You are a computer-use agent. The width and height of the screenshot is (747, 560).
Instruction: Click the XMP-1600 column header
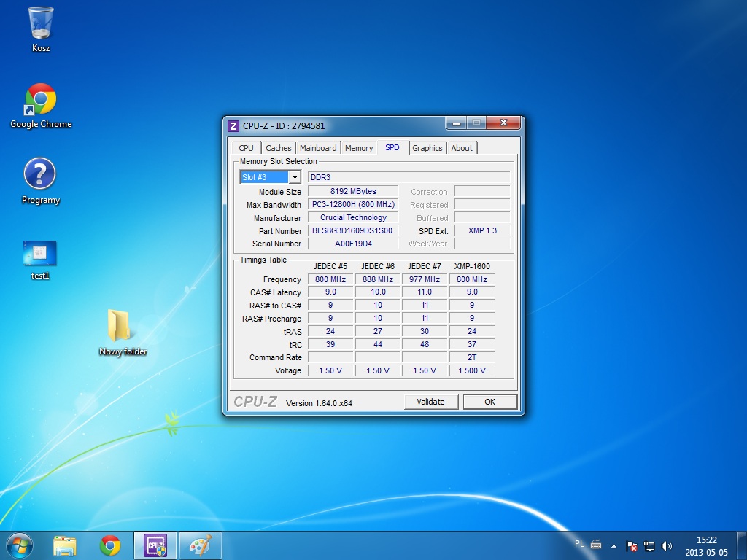[472, 266]
